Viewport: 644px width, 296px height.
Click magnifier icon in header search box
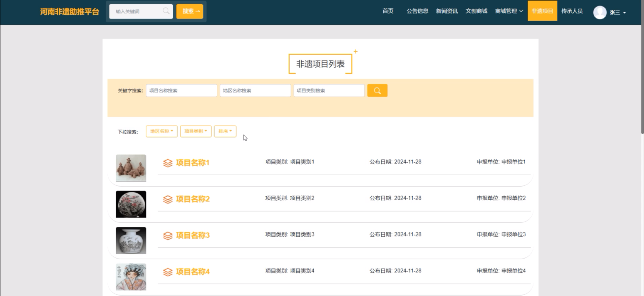166,11
